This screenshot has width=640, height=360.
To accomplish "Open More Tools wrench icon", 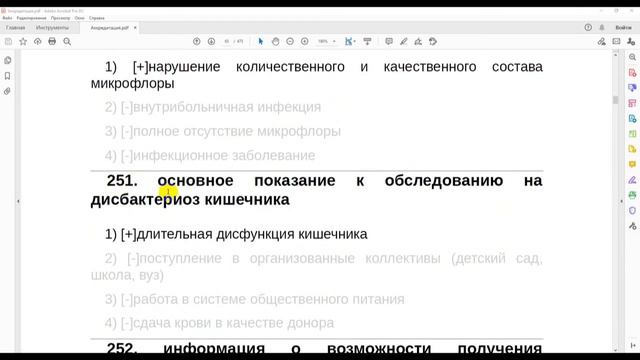I will click(632, 226).
